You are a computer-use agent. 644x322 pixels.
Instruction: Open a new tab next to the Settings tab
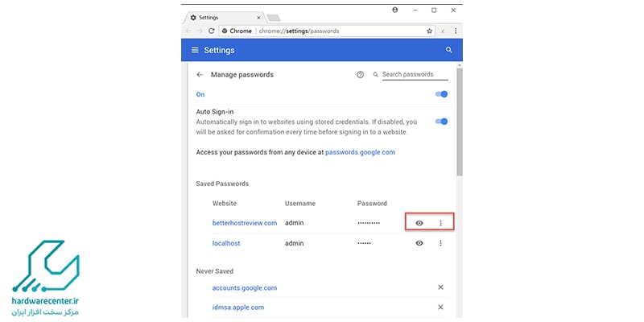(274, 18)
